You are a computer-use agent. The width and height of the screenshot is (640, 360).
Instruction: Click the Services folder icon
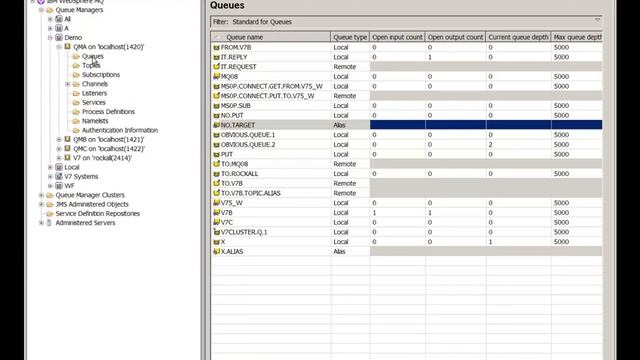pos(76,102)
